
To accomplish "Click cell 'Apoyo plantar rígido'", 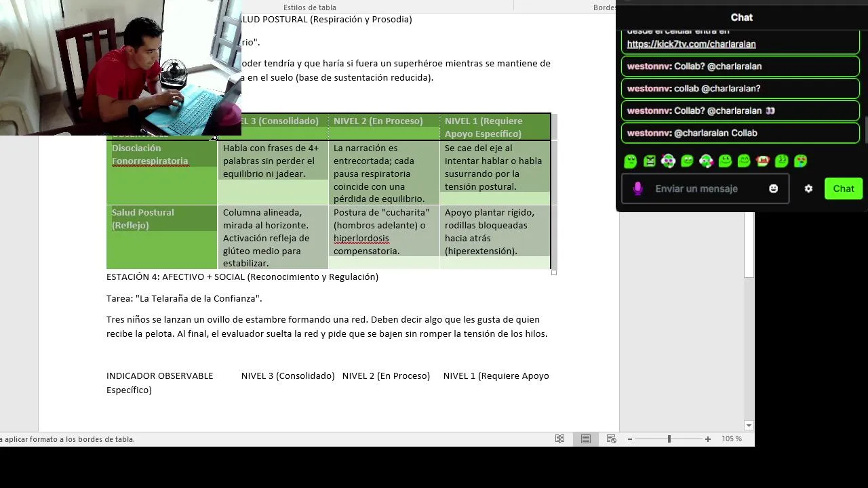I will click(495, 237).
